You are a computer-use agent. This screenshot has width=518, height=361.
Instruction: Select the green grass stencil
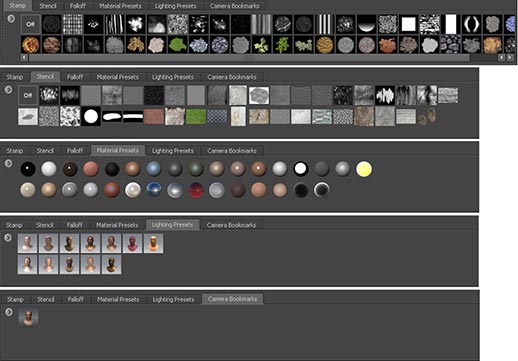[196, 116]
